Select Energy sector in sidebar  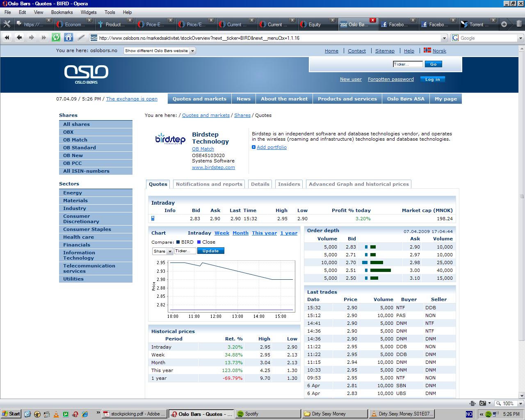point(96,193)
